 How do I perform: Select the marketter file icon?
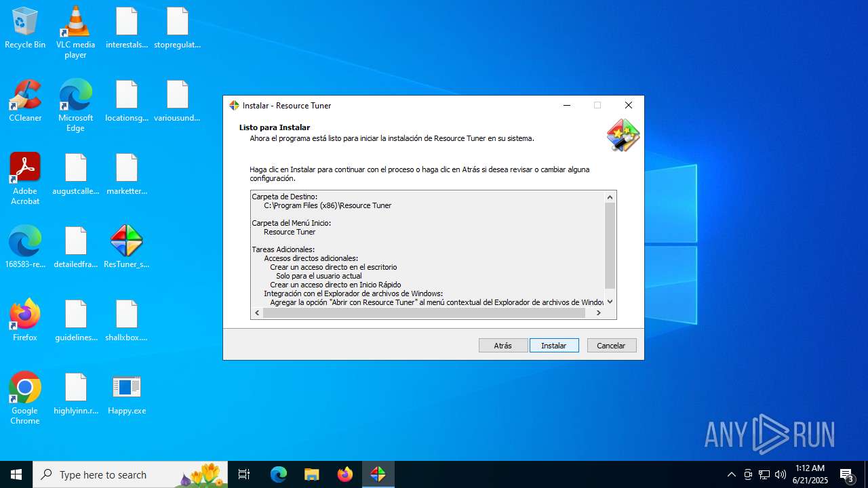click(127, 174)
